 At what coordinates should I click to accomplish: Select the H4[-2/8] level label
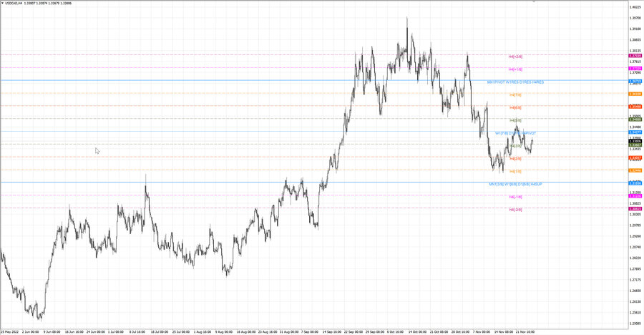pos(515,210)
